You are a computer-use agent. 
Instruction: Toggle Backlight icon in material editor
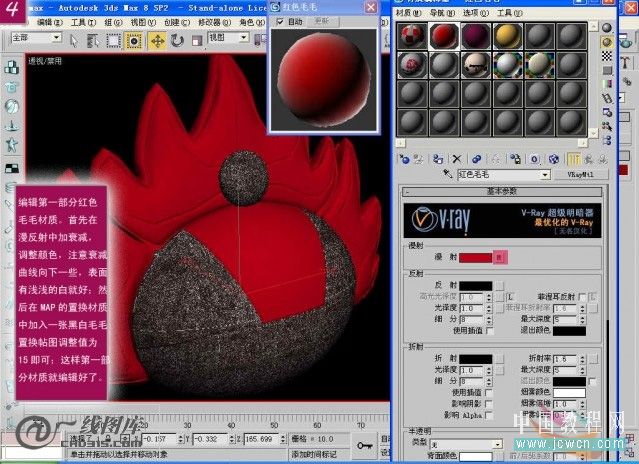click(607, 42)
